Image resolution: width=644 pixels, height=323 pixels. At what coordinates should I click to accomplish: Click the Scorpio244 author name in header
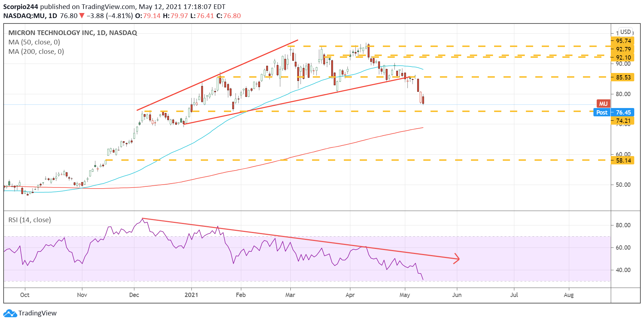click(x=21, y=7)
